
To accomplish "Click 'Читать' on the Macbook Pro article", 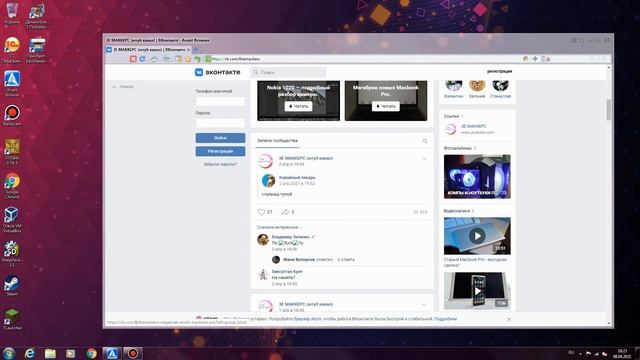I will [x=385, y=106].
